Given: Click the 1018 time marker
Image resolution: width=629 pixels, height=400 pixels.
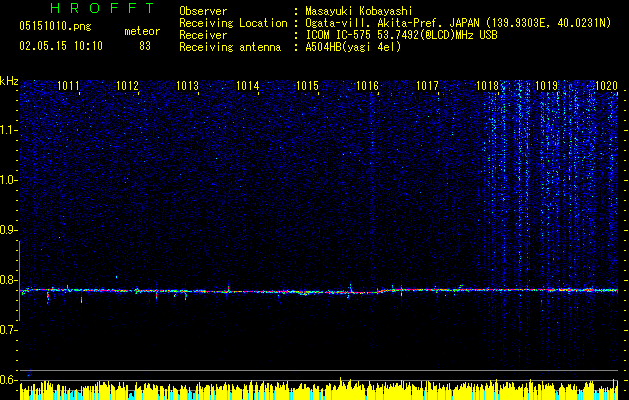Looking at the screenshot, I should coord(487,85).
